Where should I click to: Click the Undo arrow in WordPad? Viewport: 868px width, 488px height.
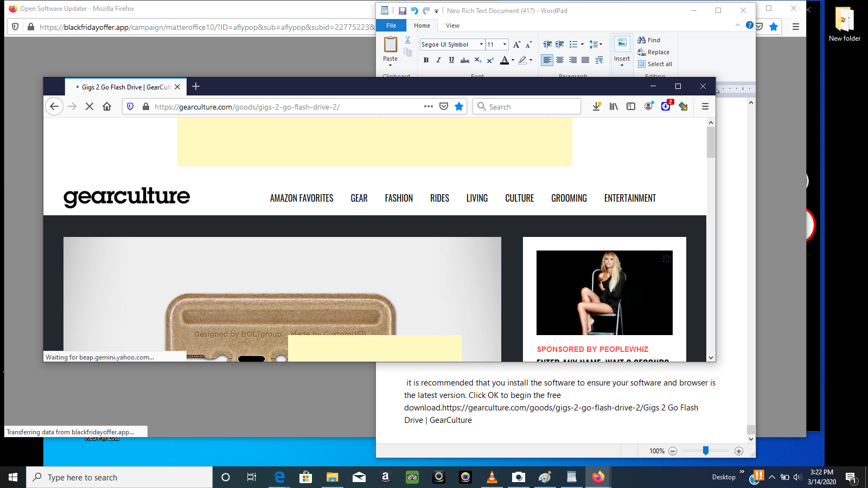point(414,10)
